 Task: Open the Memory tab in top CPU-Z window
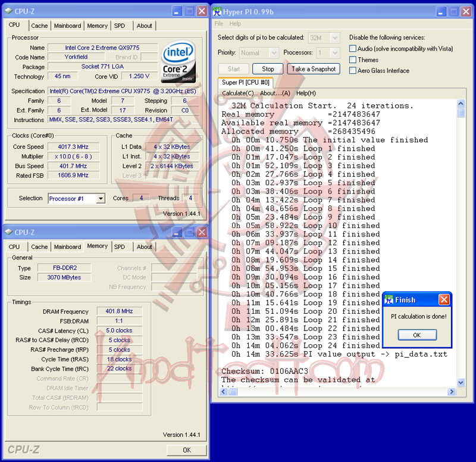[x=97, y=26]
